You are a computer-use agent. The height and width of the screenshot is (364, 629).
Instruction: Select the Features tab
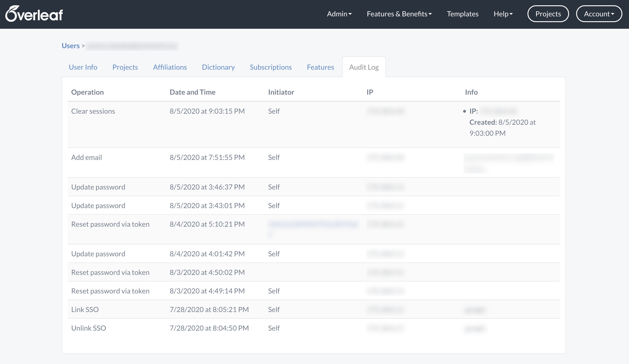tap(320, 67)
